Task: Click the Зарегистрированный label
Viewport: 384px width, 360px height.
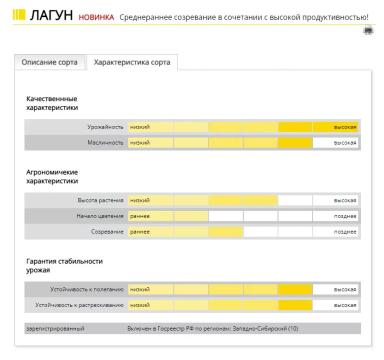Action: coord(55,329)
